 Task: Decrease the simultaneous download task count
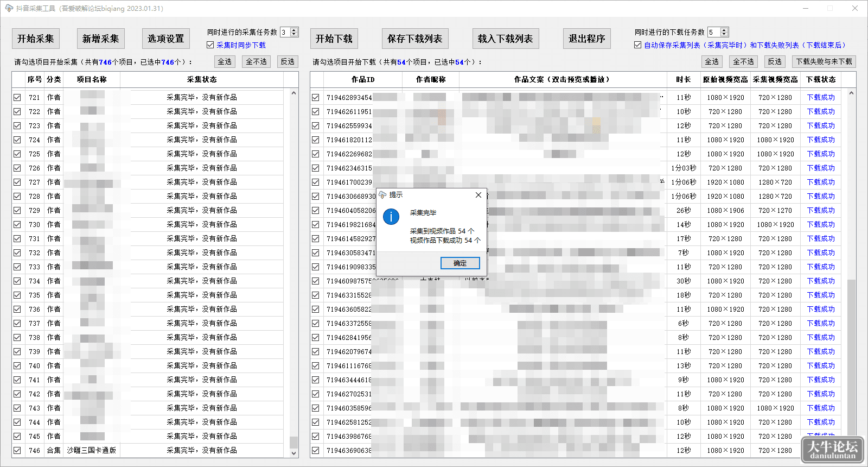[724, 35]
